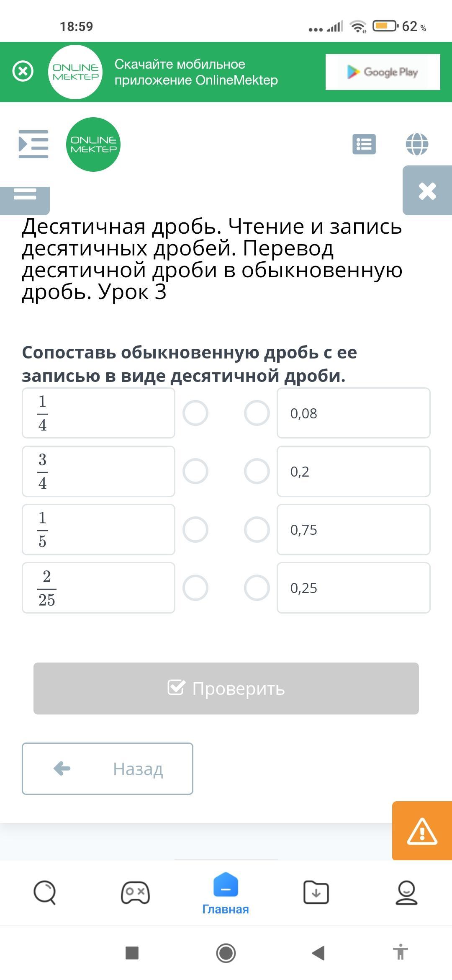Screen dimensions: 452x980
Task: Open the lesson list icon
Action: pos(364,144)
